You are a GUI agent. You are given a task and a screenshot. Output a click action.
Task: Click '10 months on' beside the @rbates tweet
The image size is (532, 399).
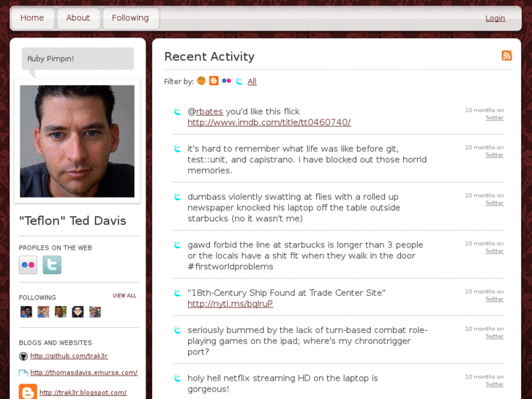tap(484, 110)
